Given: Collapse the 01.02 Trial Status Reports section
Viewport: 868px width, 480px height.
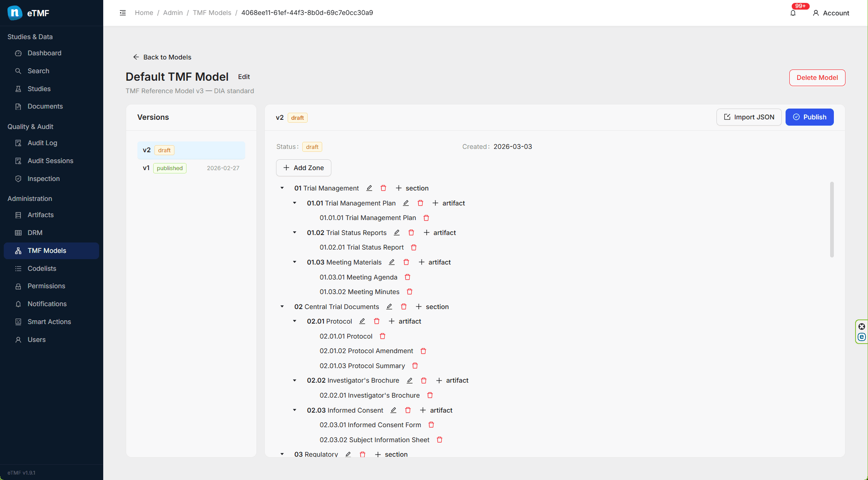Looking at the screenshot, I should tap(295, 233).
